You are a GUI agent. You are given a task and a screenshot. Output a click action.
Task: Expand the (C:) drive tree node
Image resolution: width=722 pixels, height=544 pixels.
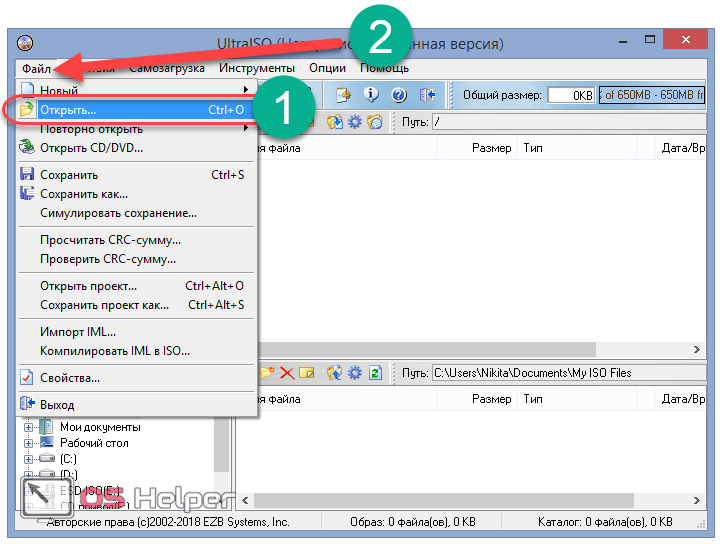click(29, 459)
